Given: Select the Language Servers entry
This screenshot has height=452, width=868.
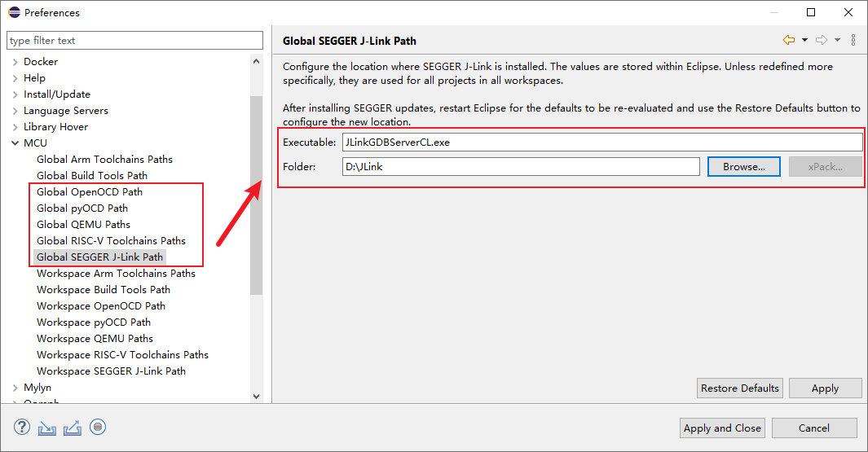Looking at the screenshot, I should click(x=66, y=111).
